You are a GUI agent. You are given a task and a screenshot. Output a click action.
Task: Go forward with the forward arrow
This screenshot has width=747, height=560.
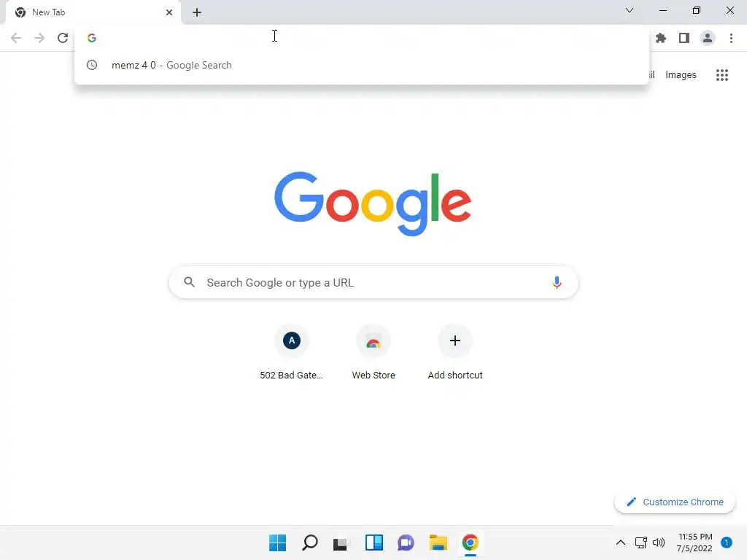39,38
